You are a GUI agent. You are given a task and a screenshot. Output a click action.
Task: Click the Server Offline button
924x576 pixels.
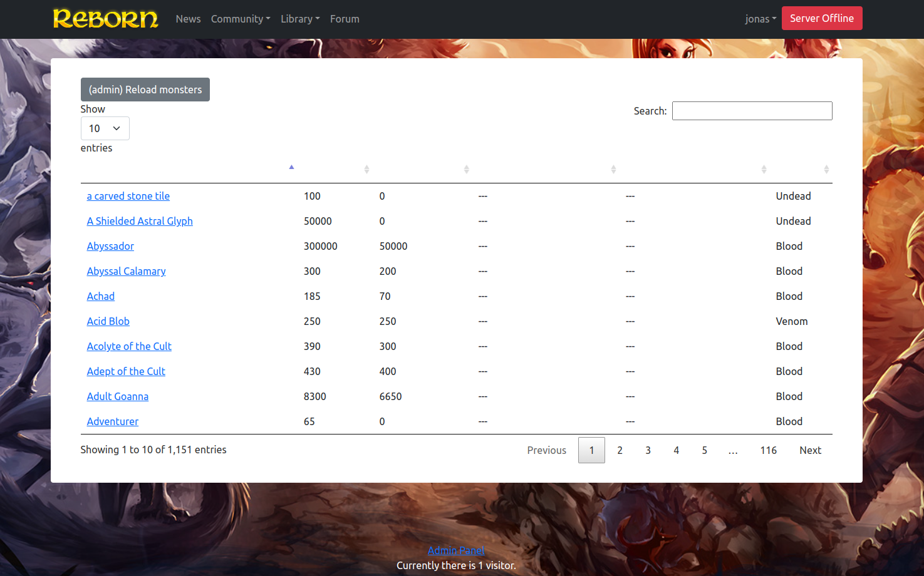click(x=822, y=18)
